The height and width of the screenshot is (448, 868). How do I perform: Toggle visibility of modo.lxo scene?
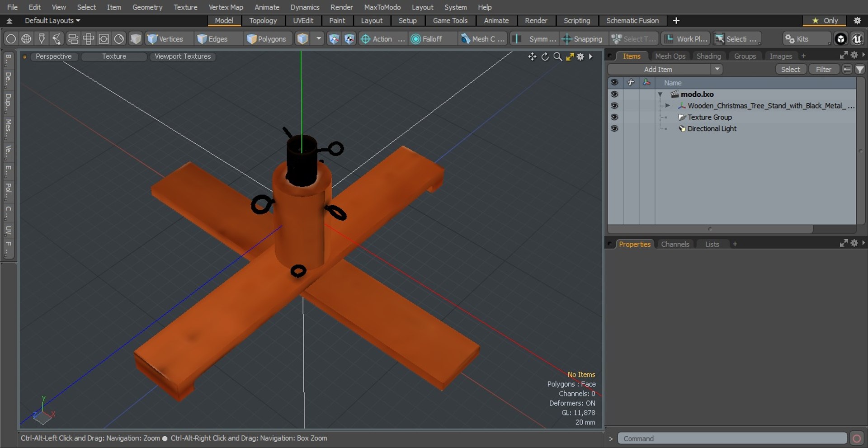614,94
